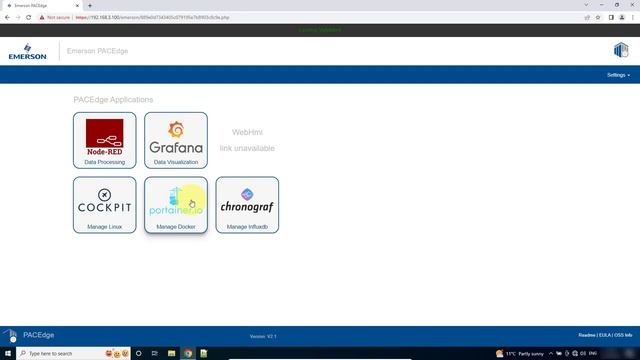
Task: Select the Emerson PACEdge browser tab
Action: (41, 6)
